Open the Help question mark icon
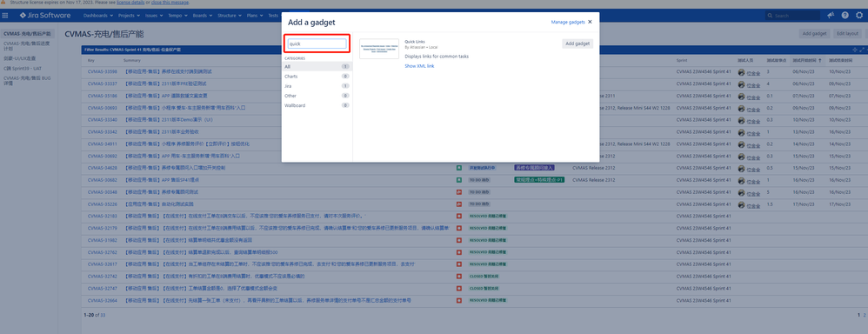This screenshot has width=868, height=334. (x=845, y=16)
